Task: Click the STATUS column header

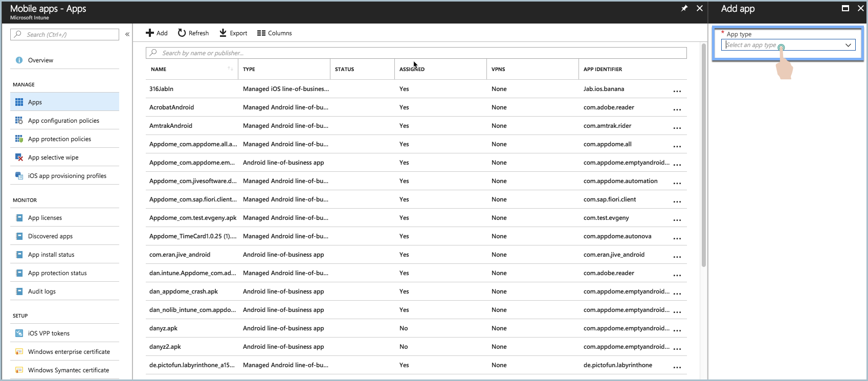Action: tap(344, 69)
